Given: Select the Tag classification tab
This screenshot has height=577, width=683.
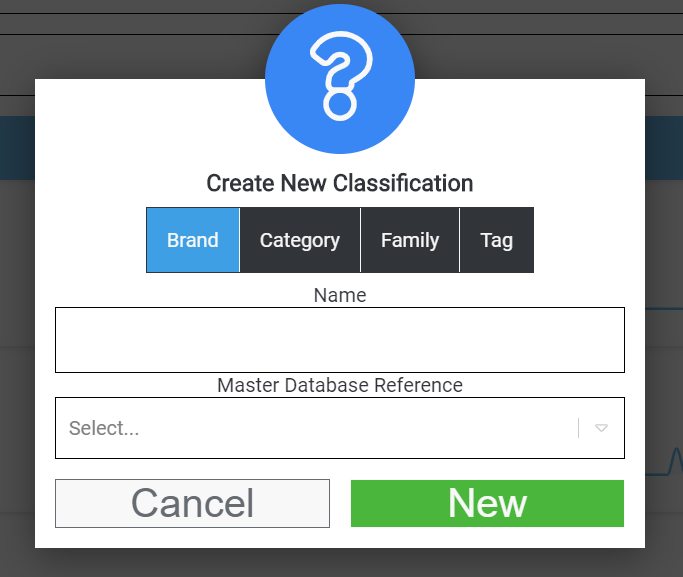Looking at the screenshot, I should click(x=497, y=240).
